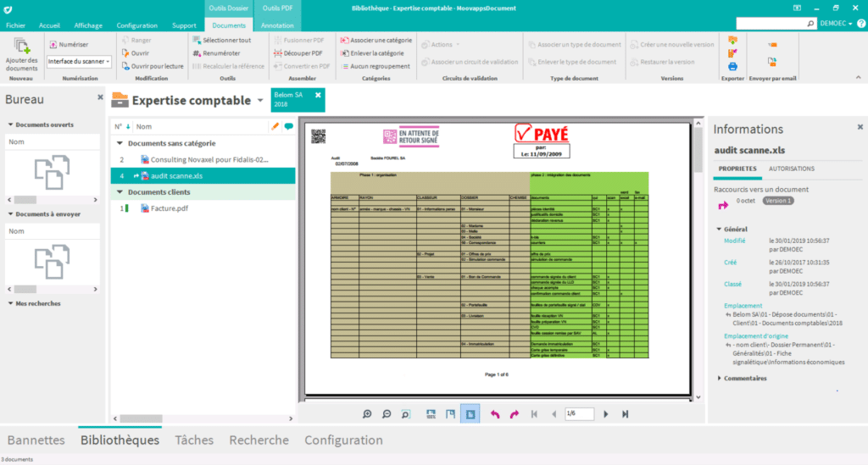Screen dimensions: 868x465
Task: Click the zoom out viewer icon
Action: click(387, 414)
